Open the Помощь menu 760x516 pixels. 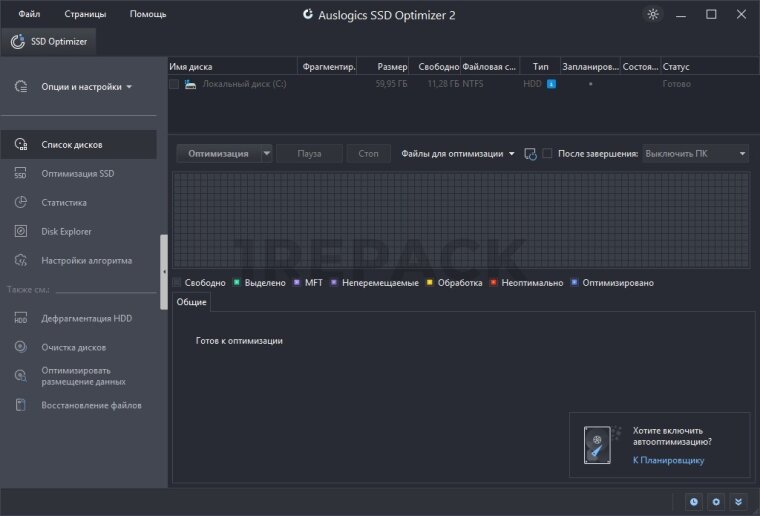148,15
